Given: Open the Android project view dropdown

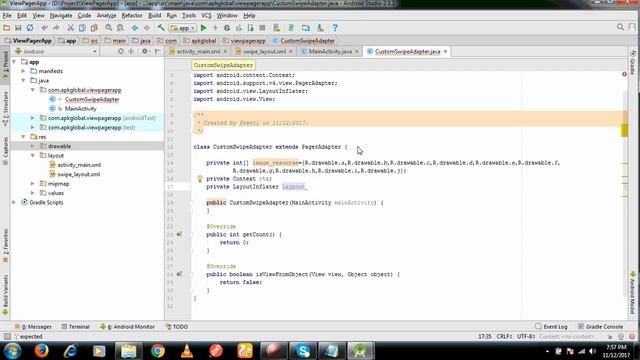Looking at the screenshot, I should coord(56,51).
